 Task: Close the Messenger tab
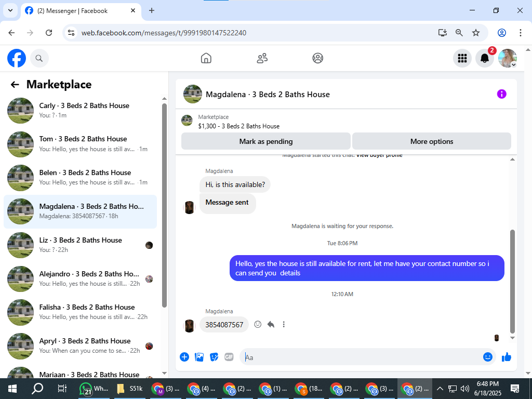133,10
